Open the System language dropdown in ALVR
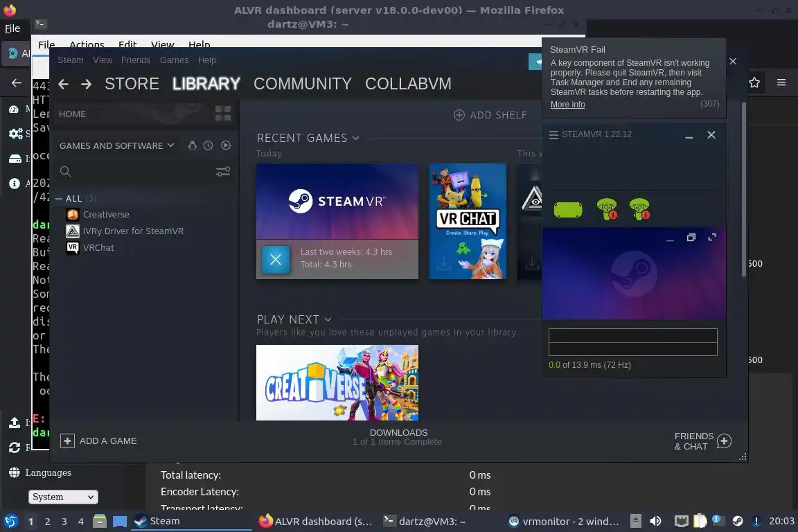 (63, 497)
